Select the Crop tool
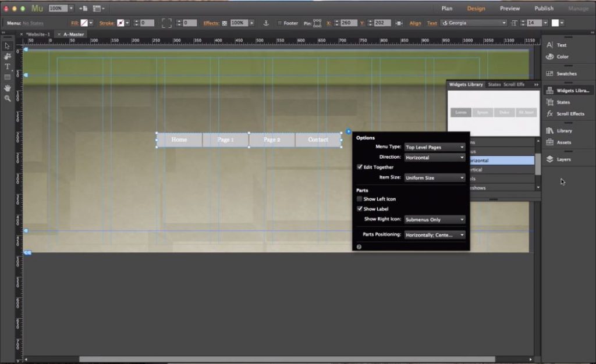596x364 pixels. coord(8,56)
